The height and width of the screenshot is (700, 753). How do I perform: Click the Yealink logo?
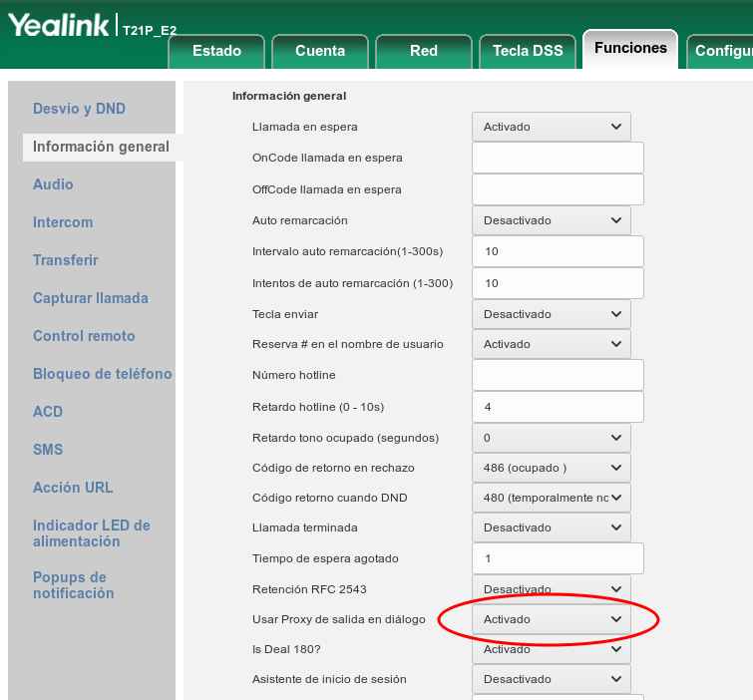pos(60,26)
